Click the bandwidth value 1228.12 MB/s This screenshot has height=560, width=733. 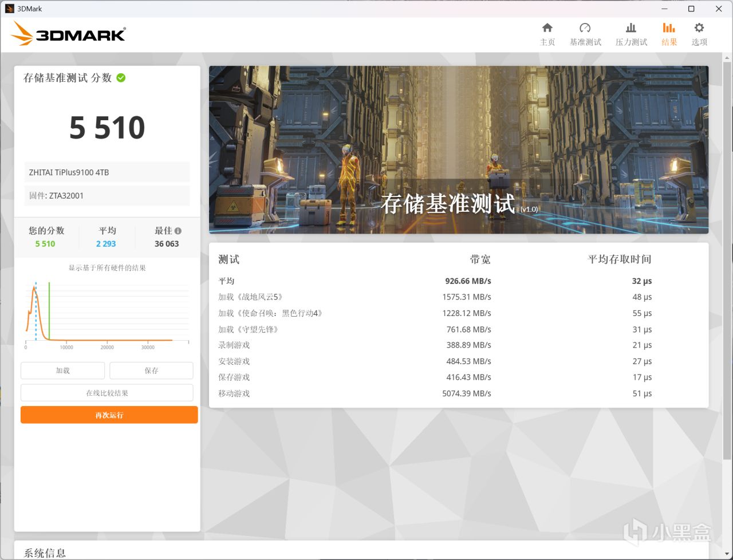pyautogui.click(x=467, y=313)
